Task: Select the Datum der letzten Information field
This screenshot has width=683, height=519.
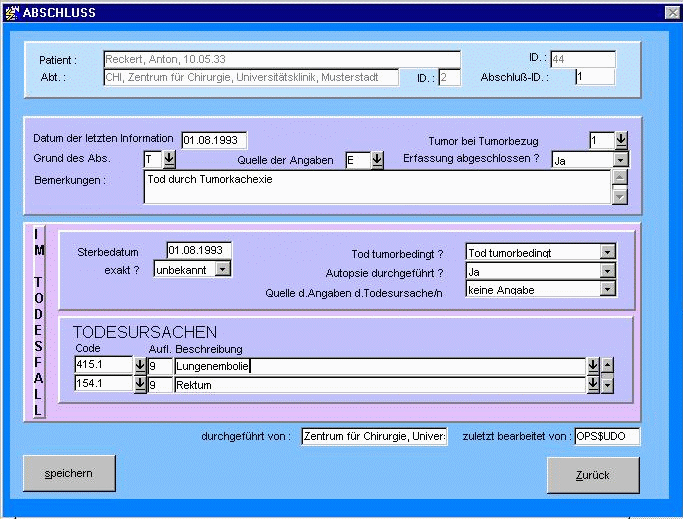Action: point(213,140)
